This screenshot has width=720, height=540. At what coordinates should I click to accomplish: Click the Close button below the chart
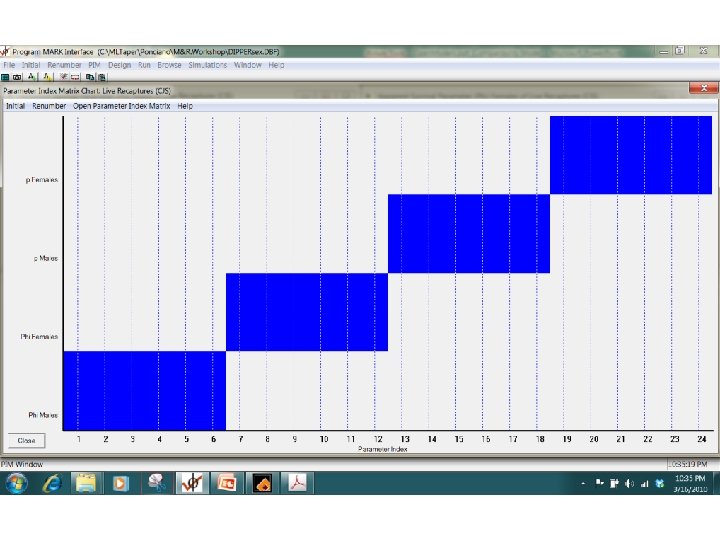click(26, 440)
